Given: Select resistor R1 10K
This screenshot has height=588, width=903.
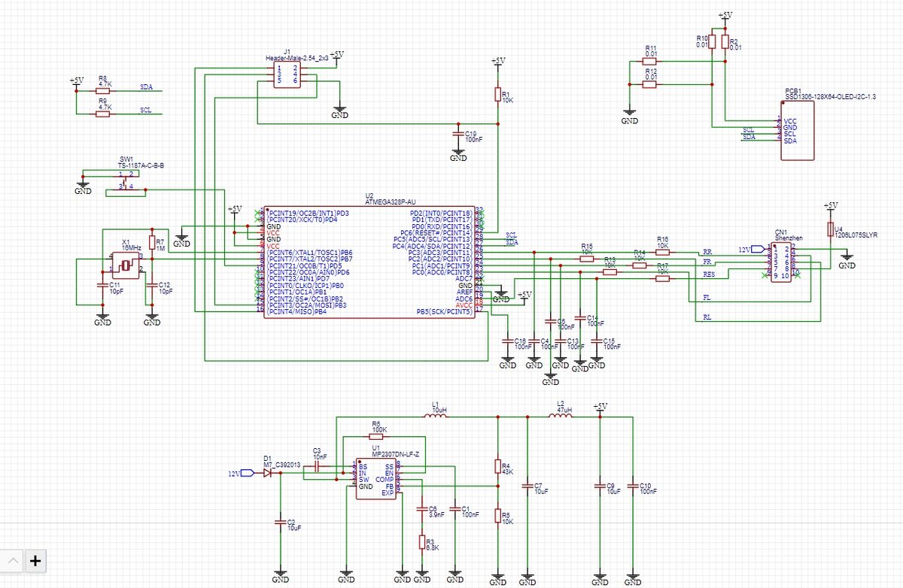Looking at the screenshot, I should click(497, 94).
